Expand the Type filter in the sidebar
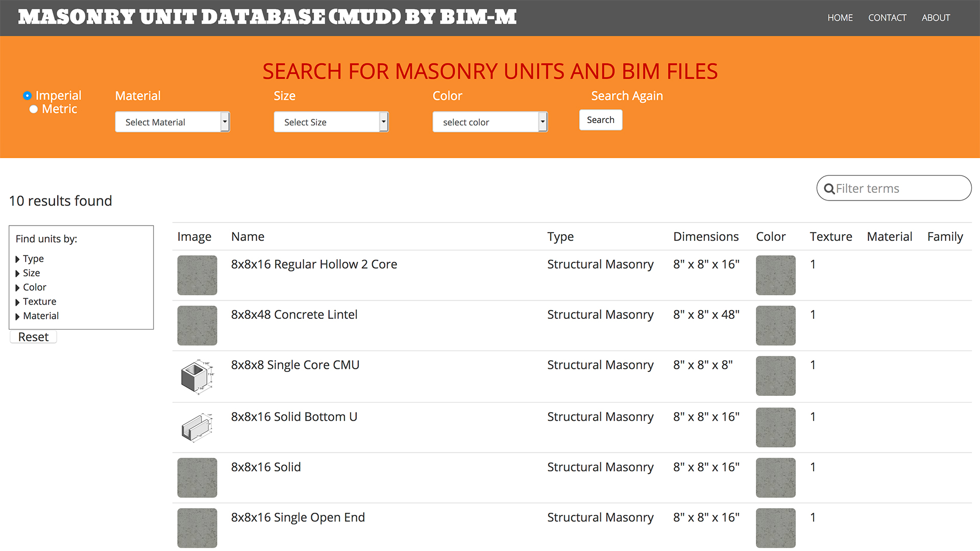 [x=33, y=259]
